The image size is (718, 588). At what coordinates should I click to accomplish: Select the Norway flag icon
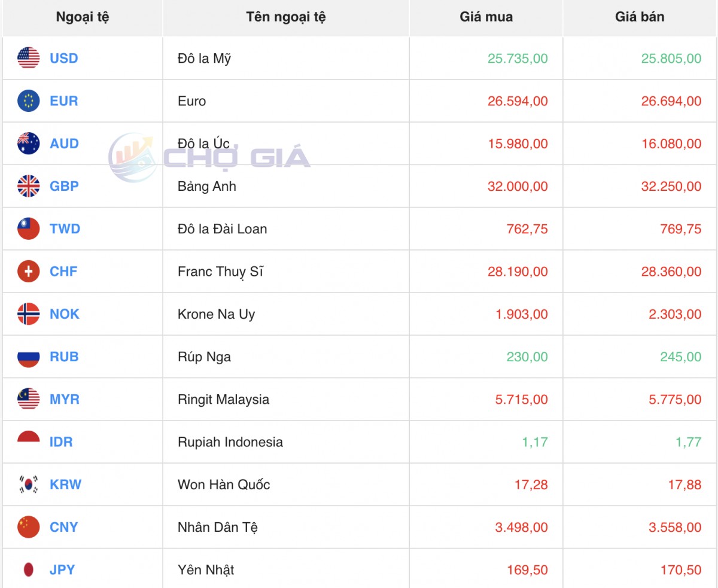(x=28, y=314)
